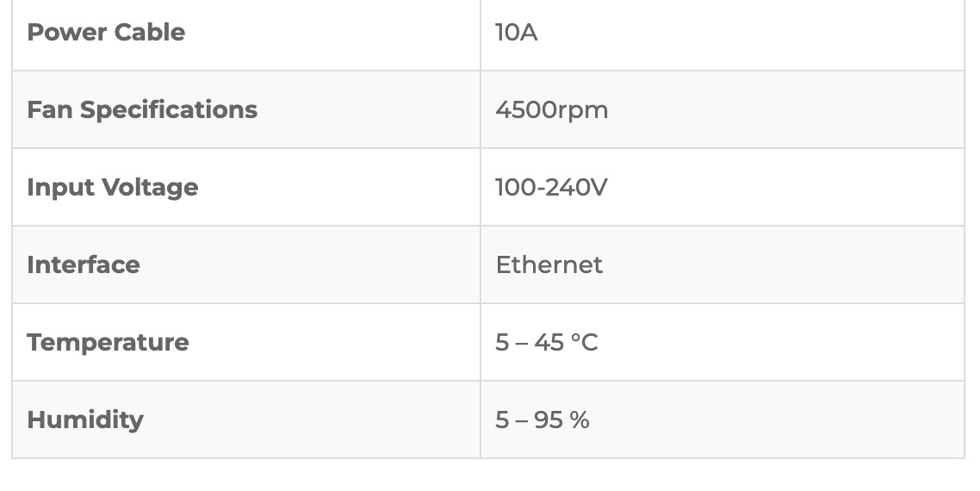Select the 5 – 45 °C value
This screenshot has width=980, height=491.
click(546, 342)
